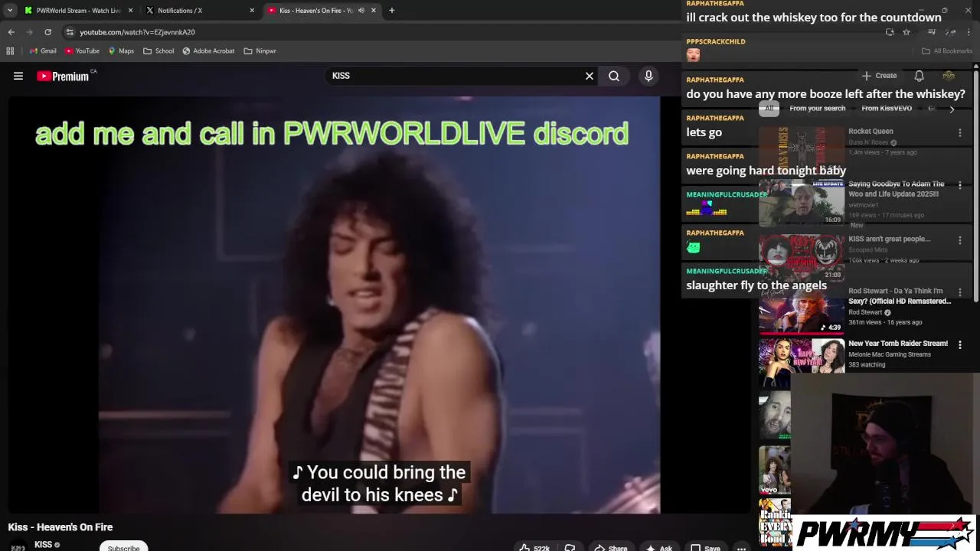This screenshot has height=551, width=980.
Task: Open Chrome apps grid shortcut
Action: click(x=10, y=51)
